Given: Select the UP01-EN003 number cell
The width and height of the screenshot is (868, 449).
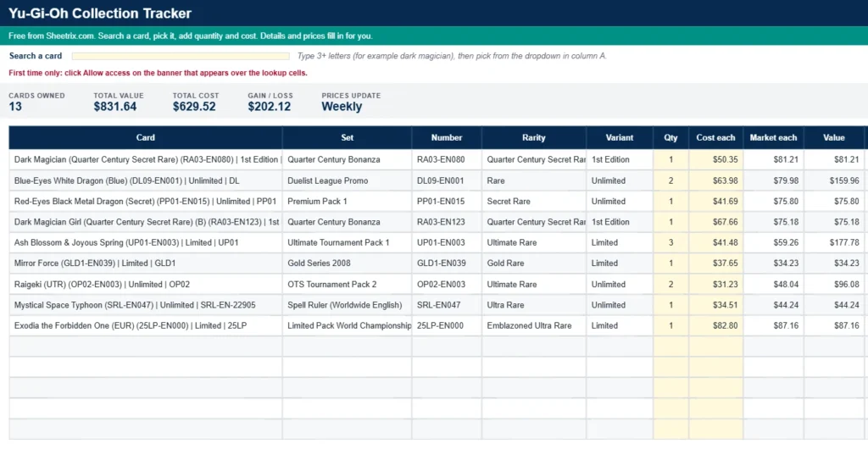Looking at the screenshot, I should click(x=447, y=242).
